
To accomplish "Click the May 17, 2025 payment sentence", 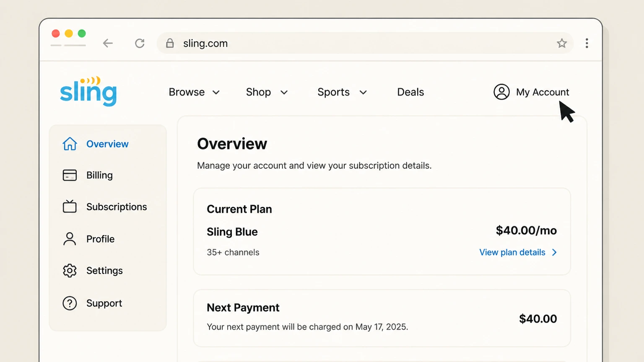I will 307,327.
